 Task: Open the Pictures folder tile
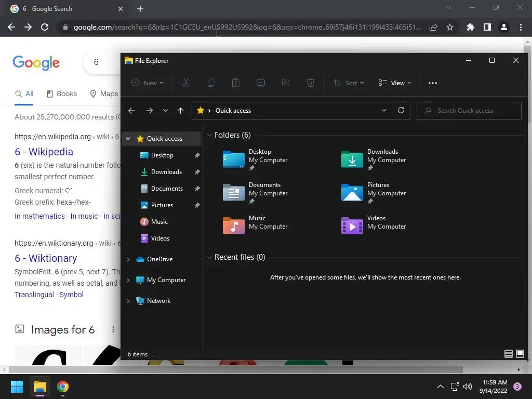(x=374, y=193)
